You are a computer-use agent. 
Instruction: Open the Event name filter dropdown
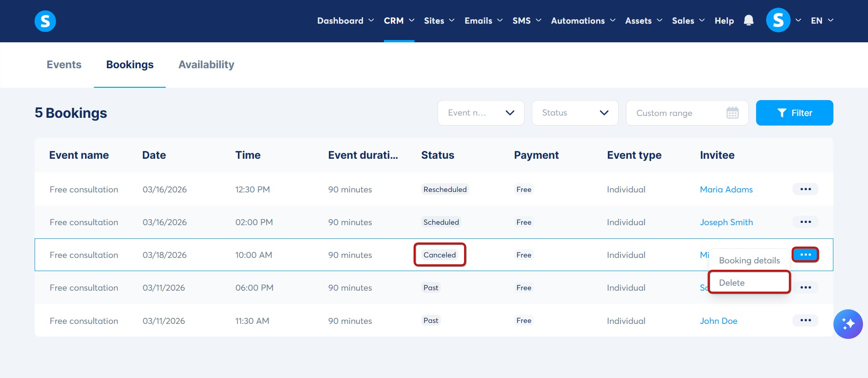pos(481,113)
